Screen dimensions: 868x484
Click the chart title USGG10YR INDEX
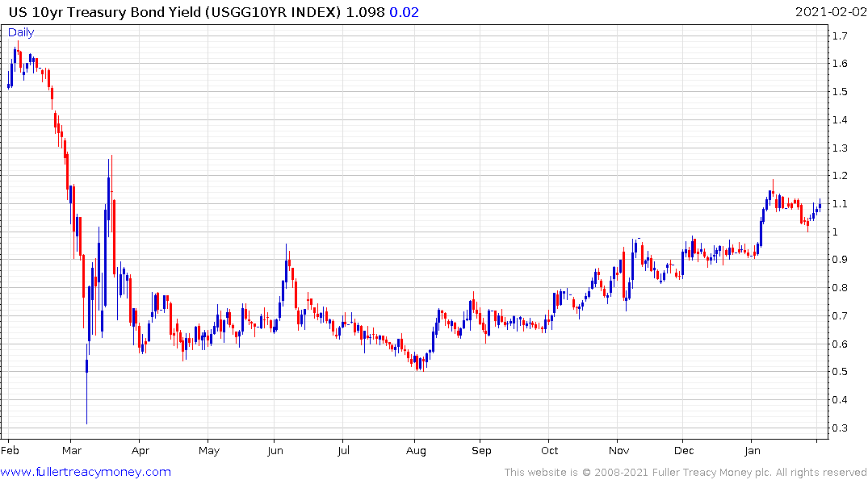273,12
